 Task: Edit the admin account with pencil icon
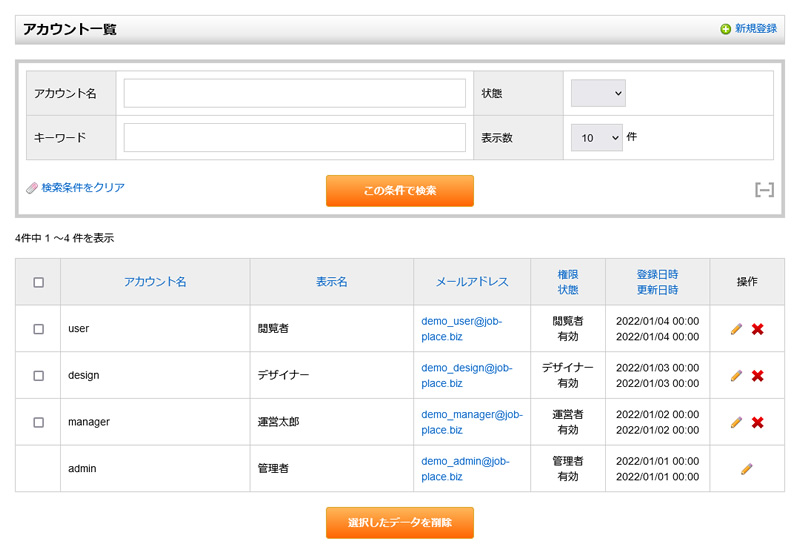746,469
